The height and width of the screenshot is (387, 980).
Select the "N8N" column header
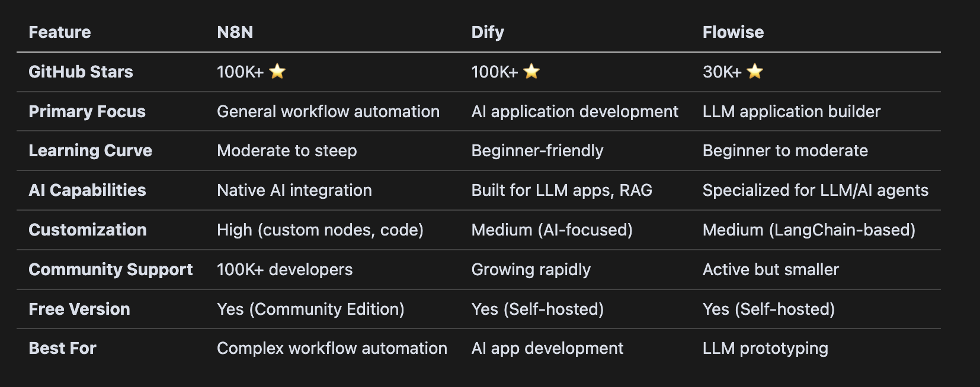coord(235,32)
